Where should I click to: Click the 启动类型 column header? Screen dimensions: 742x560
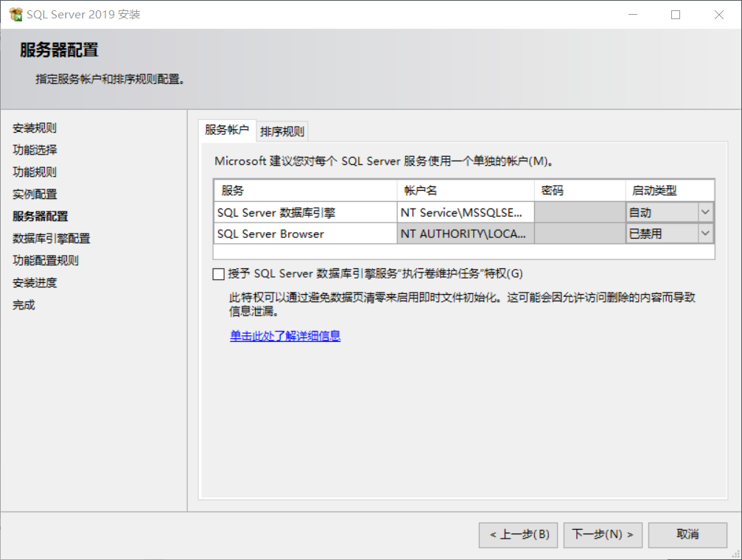670,191
